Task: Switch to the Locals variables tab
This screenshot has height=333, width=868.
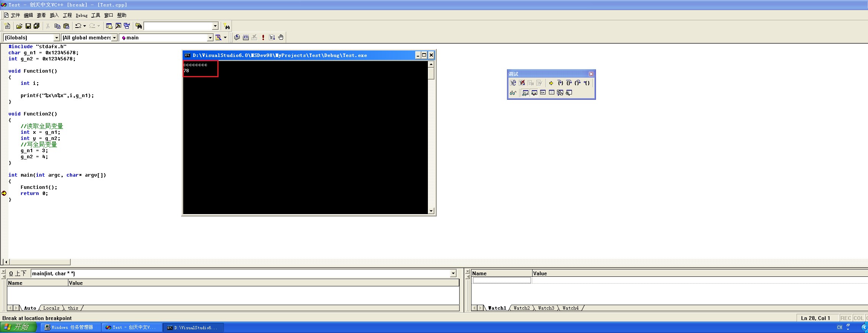Action: [x=51, y=308]
